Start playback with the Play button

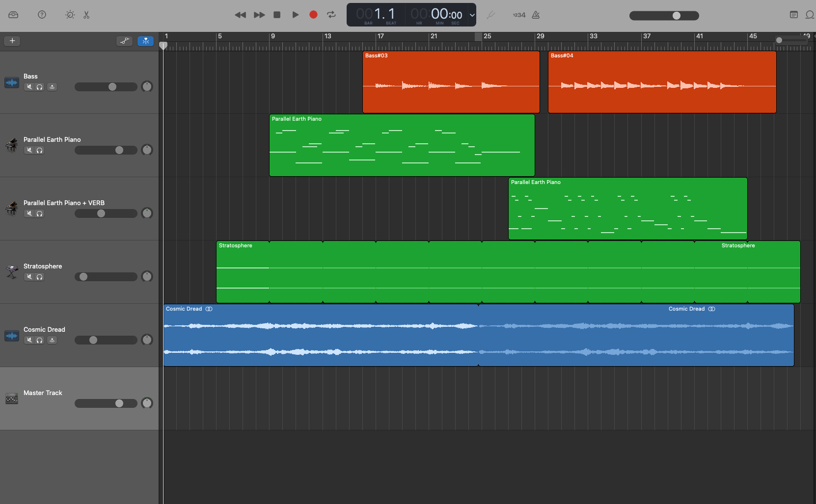(x=296, y=15)
